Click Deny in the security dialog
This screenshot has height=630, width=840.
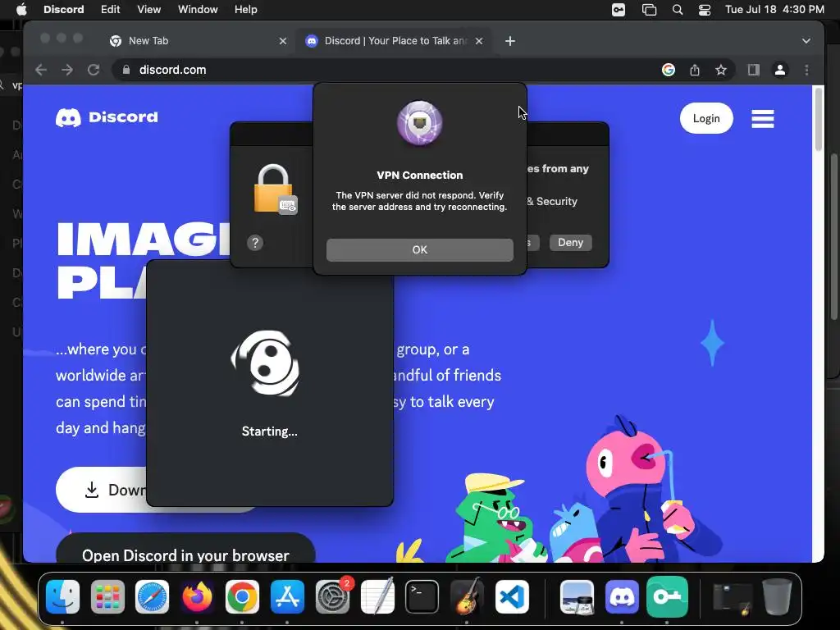tap(571, 242)
